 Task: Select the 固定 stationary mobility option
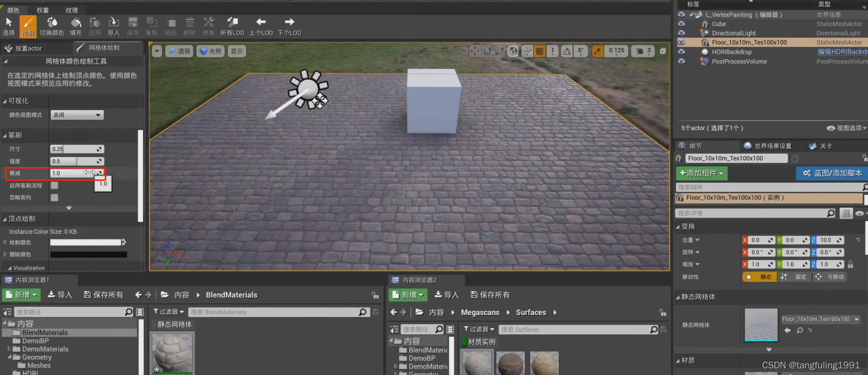[795, 277]
